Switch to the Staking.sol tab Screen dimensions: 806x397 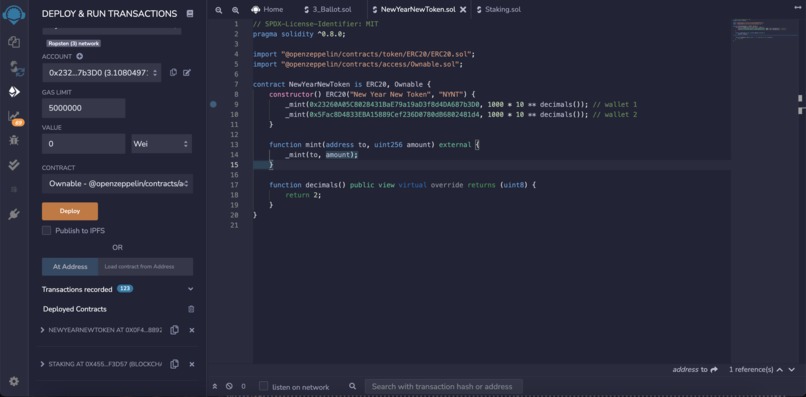[499, 9]
